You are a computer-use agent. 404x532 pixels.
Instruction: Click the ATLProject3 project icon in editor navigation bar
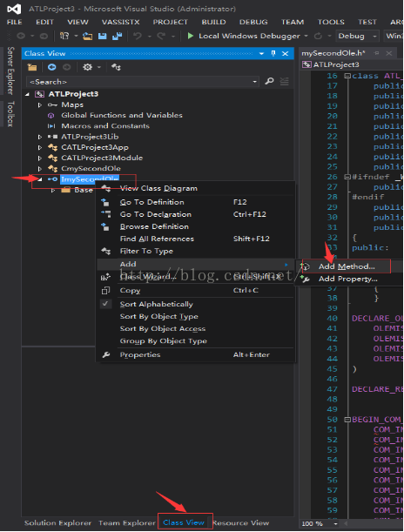(x=306, y=64)
